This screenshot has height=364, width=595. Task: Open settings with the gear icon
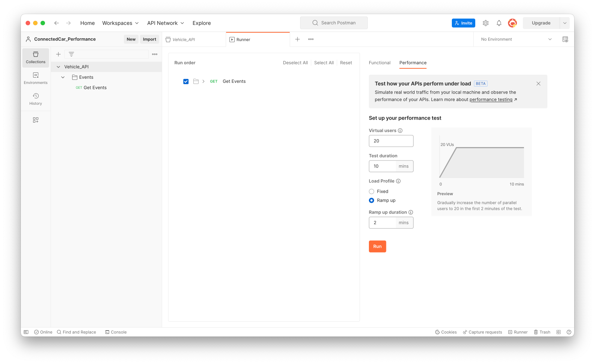486,23
